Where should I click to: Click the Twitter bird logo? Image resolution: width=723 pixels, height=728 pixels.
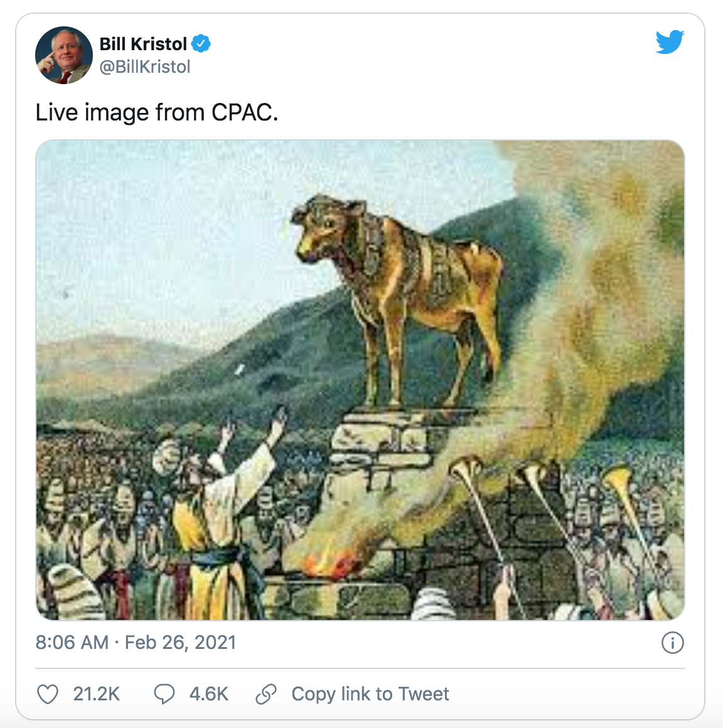pyautogui.click(x=670, y=42)
